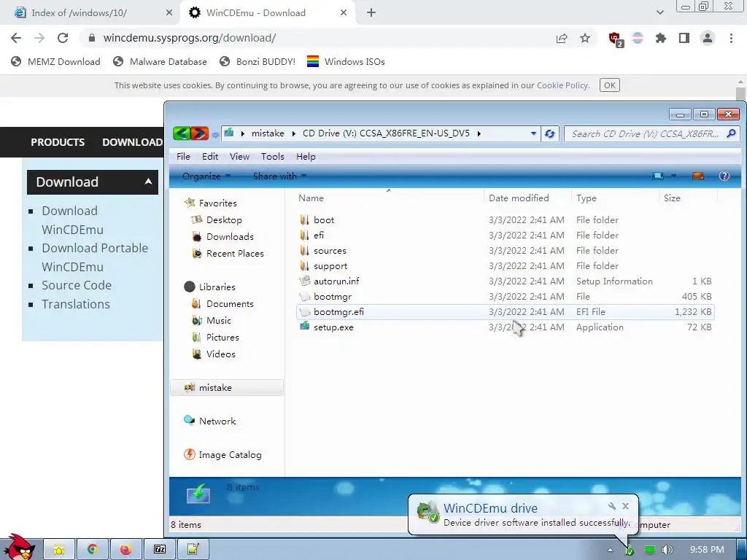Viewport: 747px width, 560px height.
Task: Open the address bar history dropdown
Action: (x=533, y=134)
